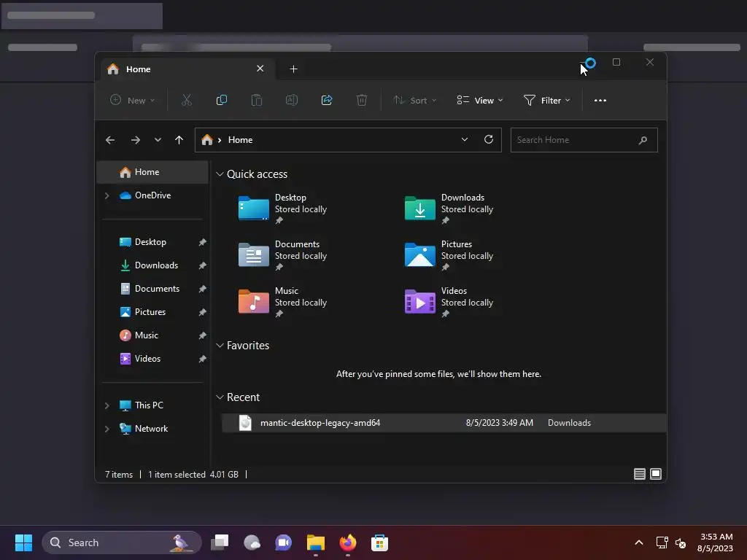Click the Share icon in toolbar
The width and height of the screenshot is (747, 560).
[x=327, y=100]
